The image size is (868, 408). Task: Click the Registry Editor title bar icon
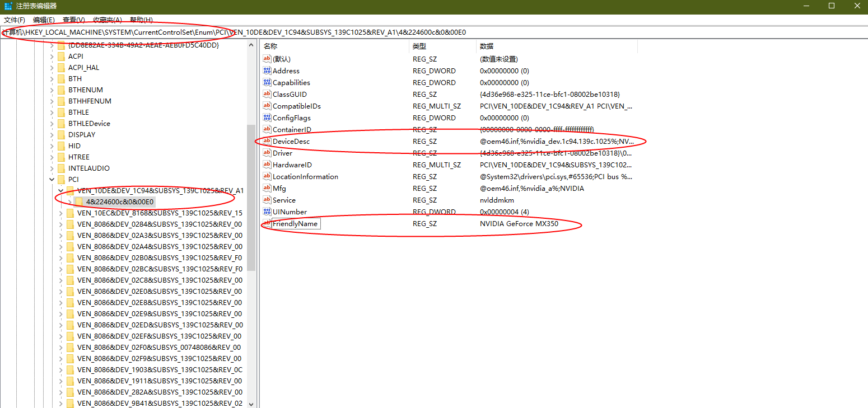pos(8,6)
